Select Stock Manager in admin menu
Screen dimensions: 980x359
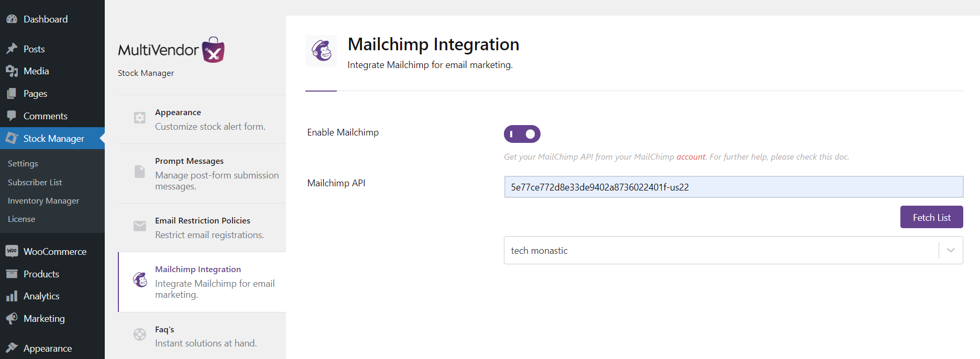click(x=52, y=138)
